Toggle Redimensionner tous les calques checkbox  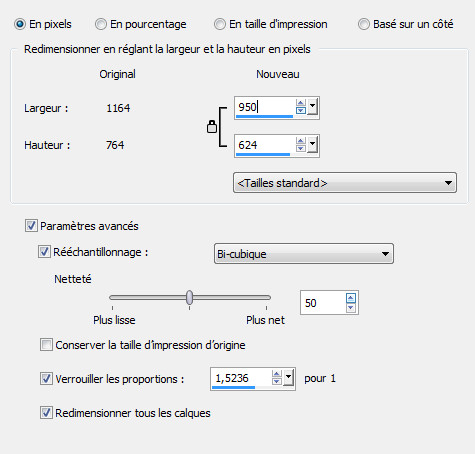point(46,413)
